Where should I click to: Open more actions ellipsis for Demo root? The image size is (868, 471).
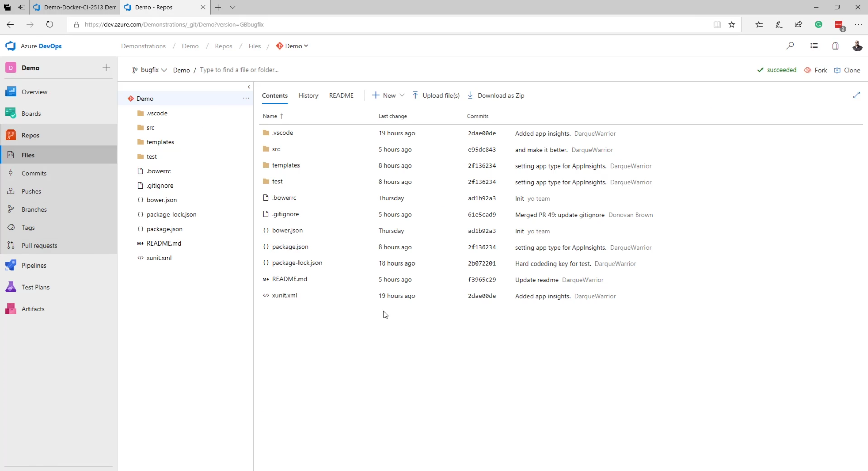click(246, 98)
